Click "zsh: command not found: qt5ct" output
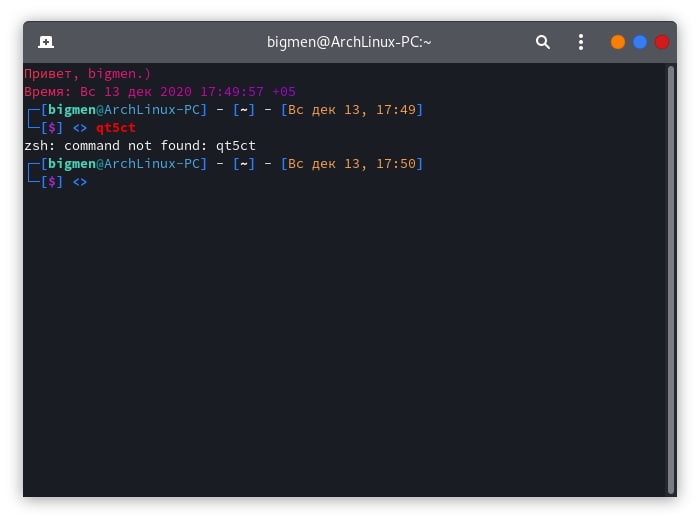 point(140,146)
